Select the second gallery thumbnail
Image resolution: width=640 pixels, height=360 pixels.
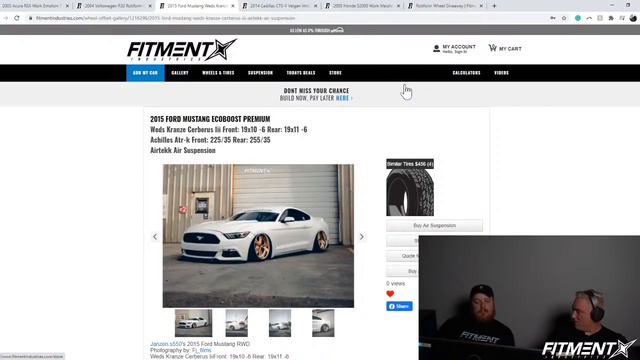pyautogui.click(x=237, y=323)
